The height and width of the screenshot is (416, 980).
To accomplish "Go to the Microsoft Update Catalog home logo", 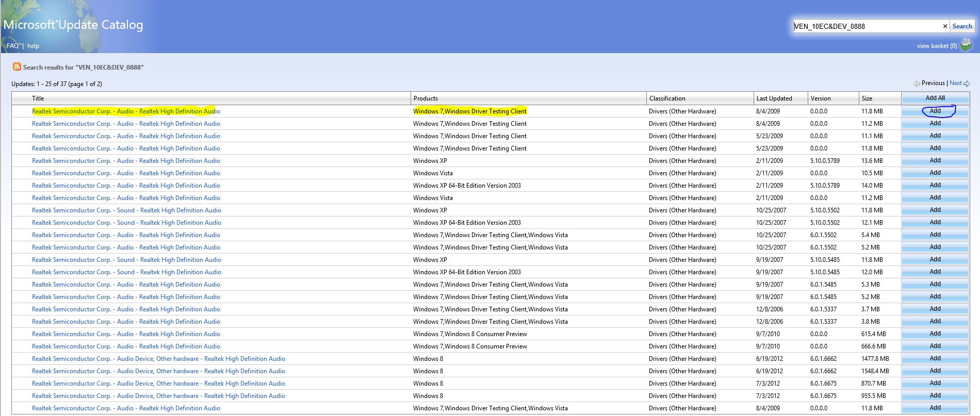I will pos(73,25).
